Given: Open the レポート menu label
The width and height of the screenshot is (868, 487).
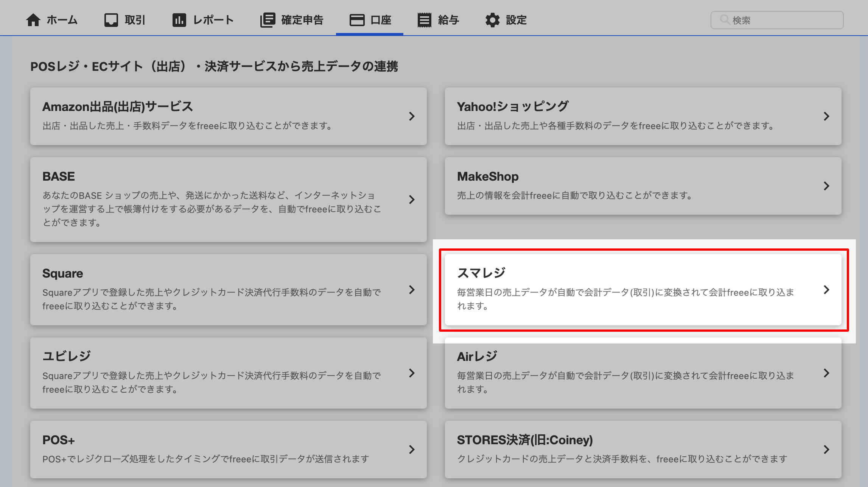Looking at the screenshot, I should pos(213,20).
